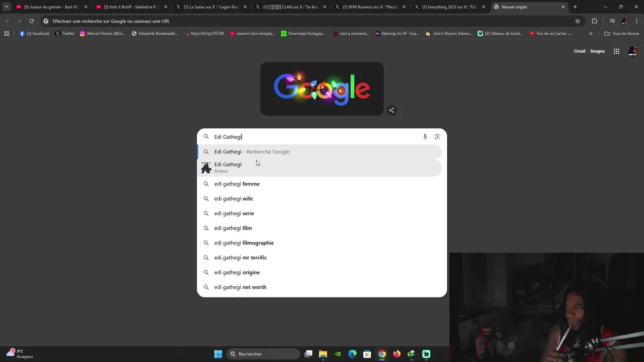Open the Windows Start menu
The width and height of the screenshot is (644, 362).
(x=218, y=354)
